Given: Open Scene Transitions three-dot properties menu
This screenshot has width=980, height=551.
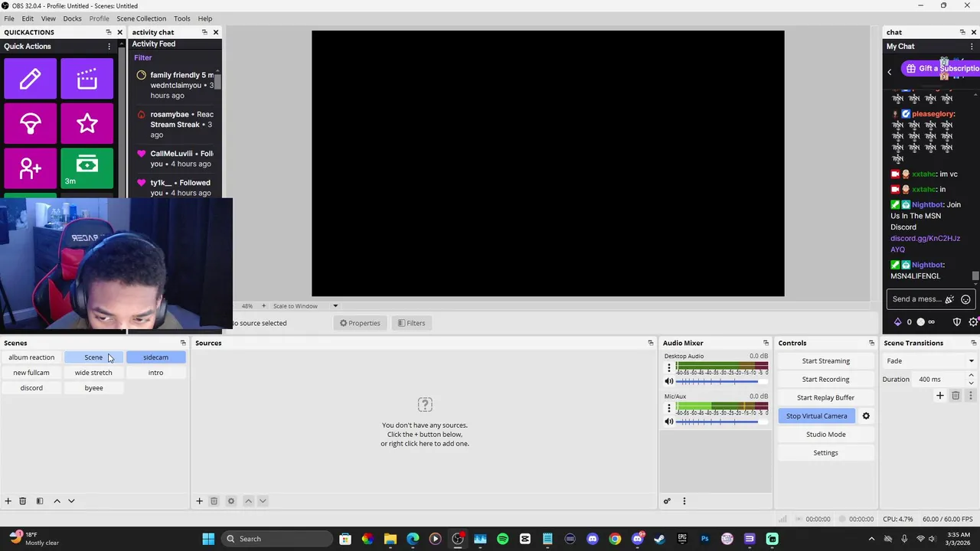Looking at the screenshot, I should coord(971,396).
